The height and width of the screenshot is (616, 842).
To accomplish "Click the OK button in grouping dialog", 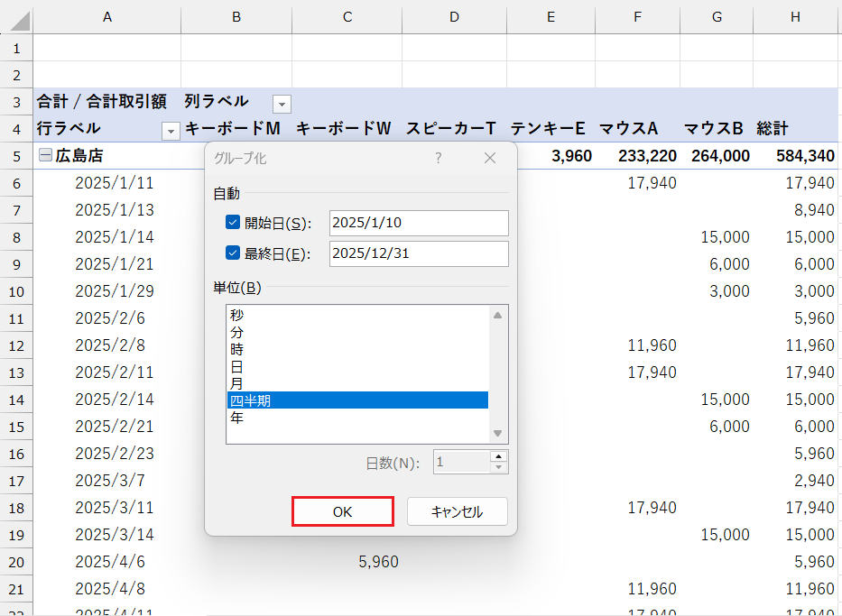I will [x=342, y=511].
